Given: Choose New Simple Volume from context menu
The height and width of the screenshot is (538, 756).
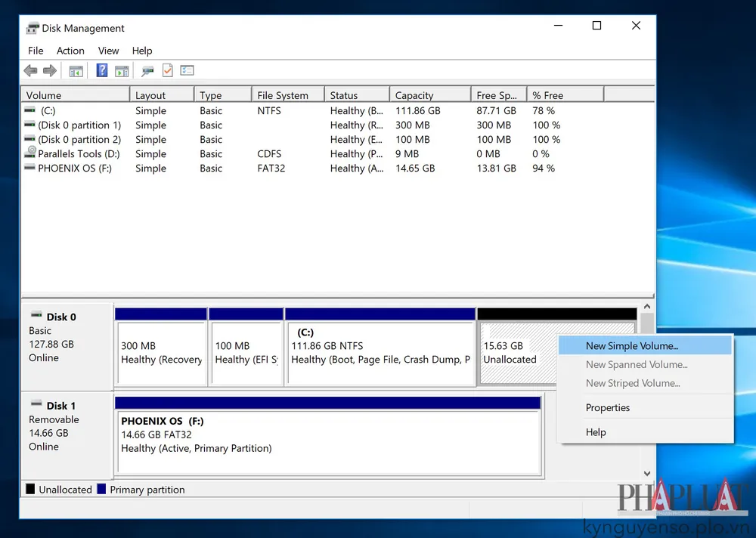Looking at the screenshot, I should coord(632,346).
